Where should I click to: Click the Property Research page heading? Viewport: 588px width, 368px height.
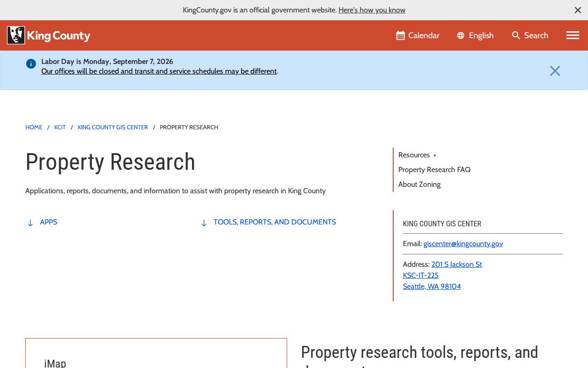pos(110,162)
